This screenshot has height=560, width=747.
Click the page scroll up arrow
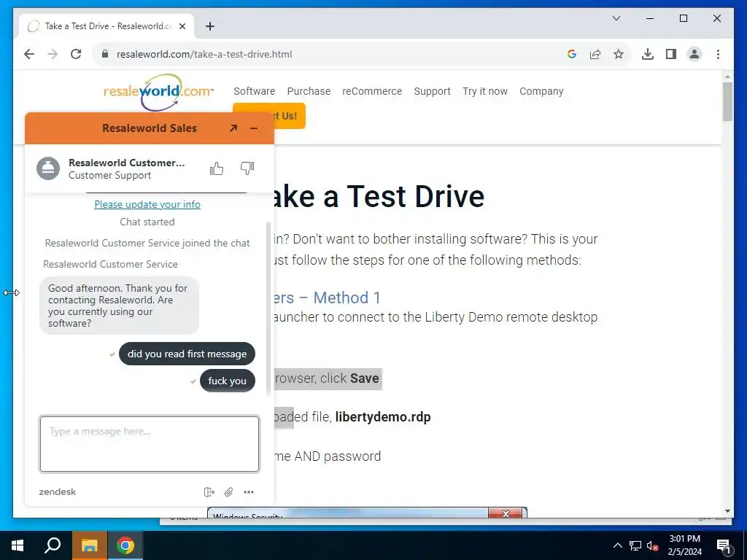coord(727,76)
